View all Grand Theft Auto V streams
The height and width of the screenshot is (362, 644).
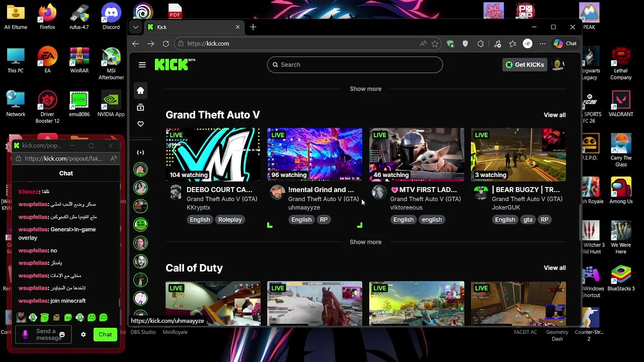coord(554,115)
